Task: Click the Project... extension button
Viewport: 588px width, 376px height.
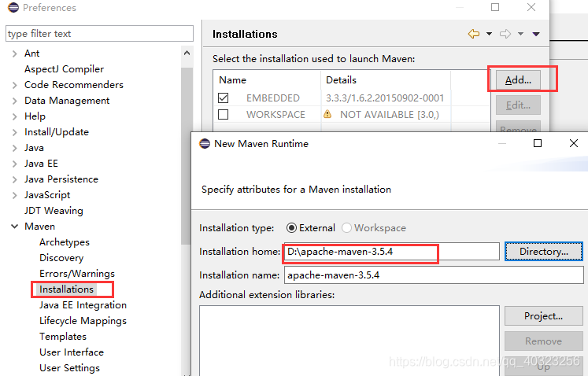Action: [543, 316]
